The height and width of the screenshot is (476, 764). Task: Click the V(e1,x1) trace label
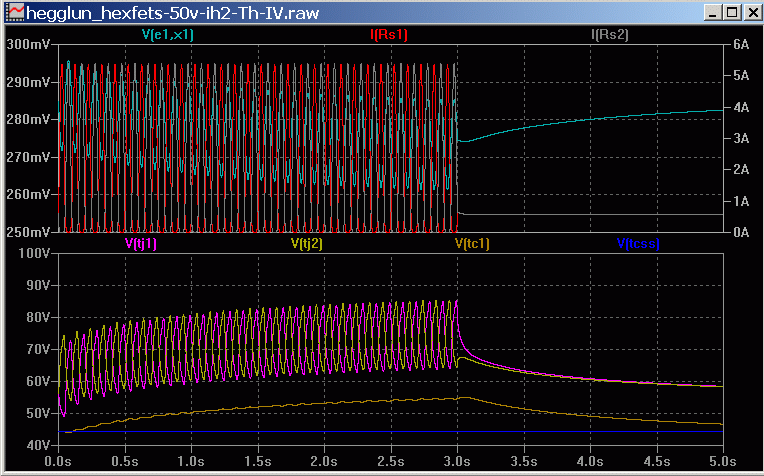pos(168,35)
